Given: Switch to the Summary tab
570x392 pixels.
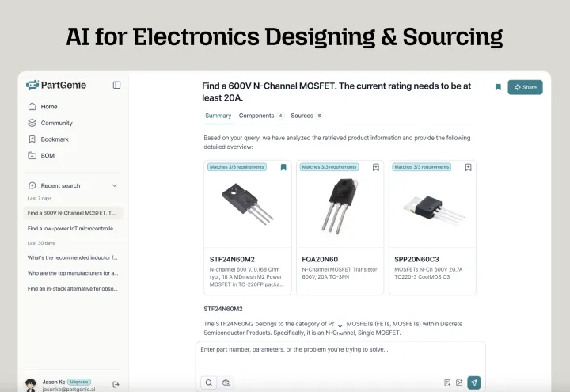Looking at the screenshot, I should coord(218,116).
